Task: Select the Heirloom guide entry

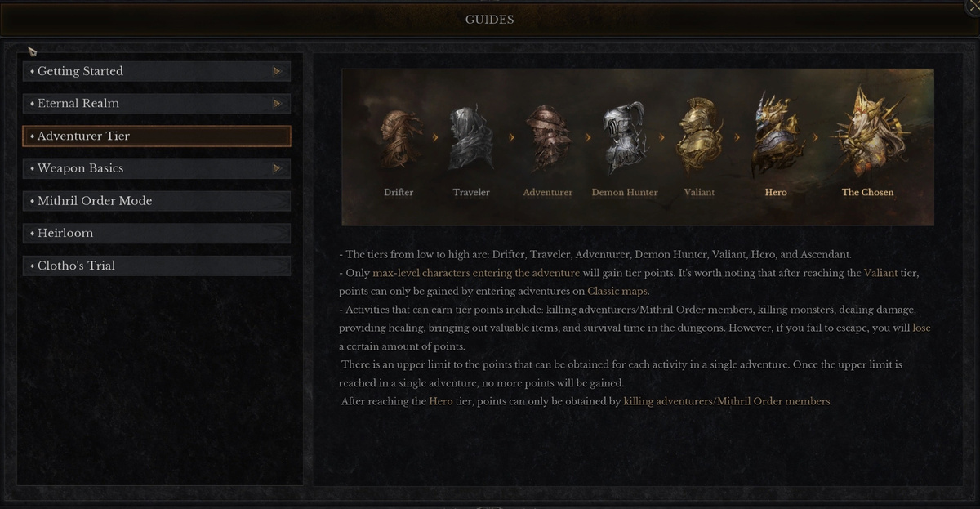Action: (x=156, y=234)
